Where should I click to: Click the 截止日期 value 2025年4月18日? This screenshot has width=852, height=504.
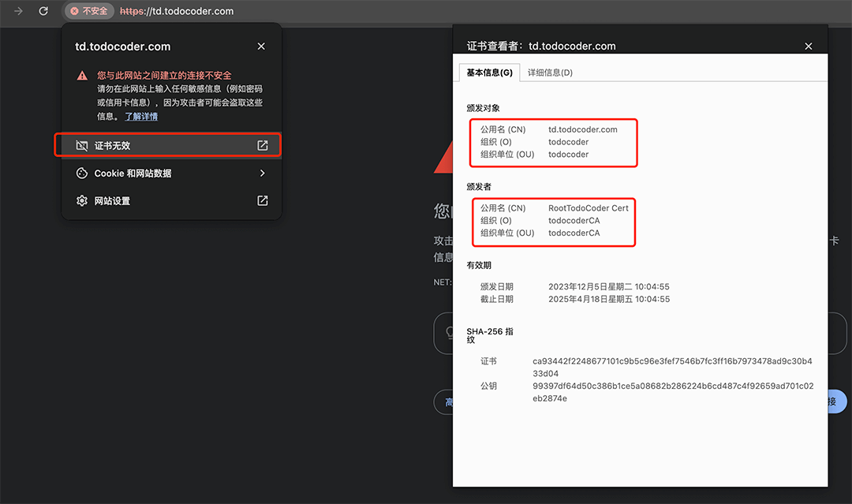(x=608, y=299)
